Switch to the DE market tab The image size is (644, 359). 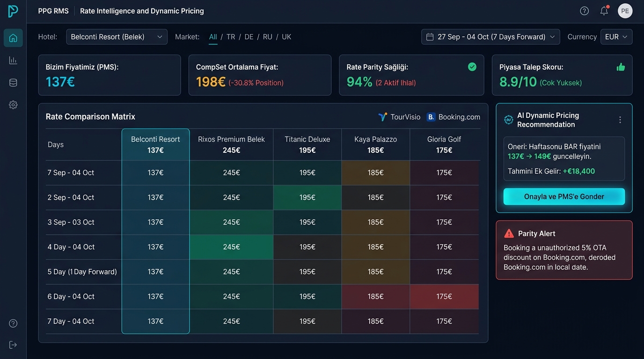[249, 37]
